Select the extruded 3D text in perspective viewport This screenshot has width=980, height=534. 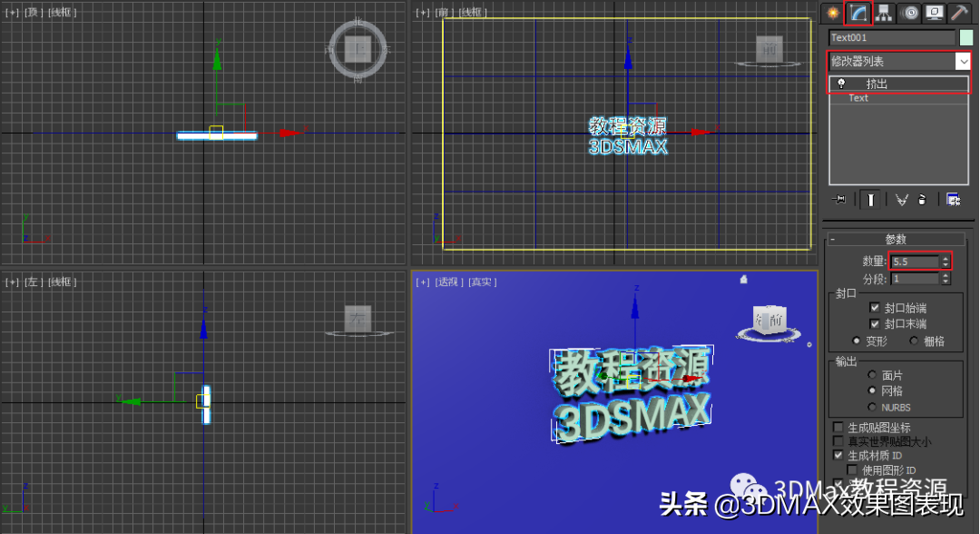(632, 394)
